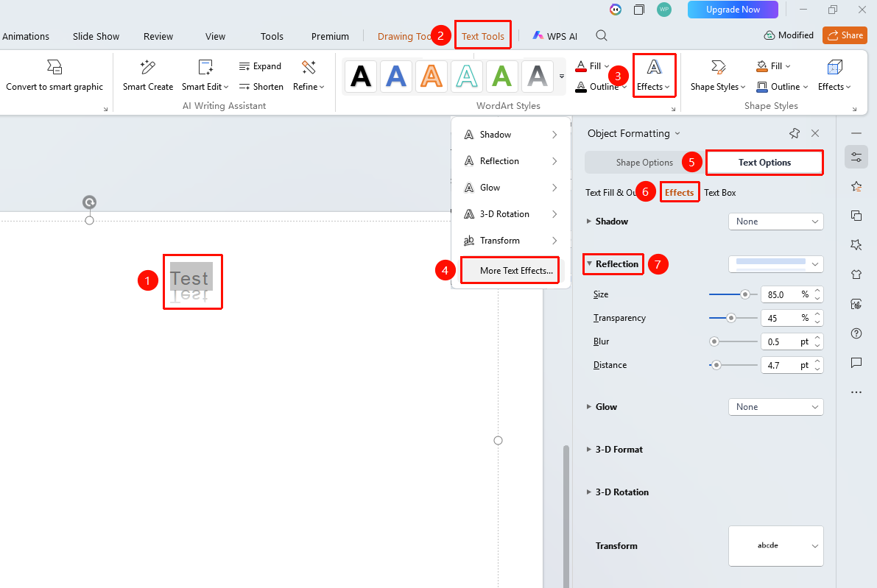Open the comment sidebar icon
This screenshot has height=588, width=877.
click(856, 363)
